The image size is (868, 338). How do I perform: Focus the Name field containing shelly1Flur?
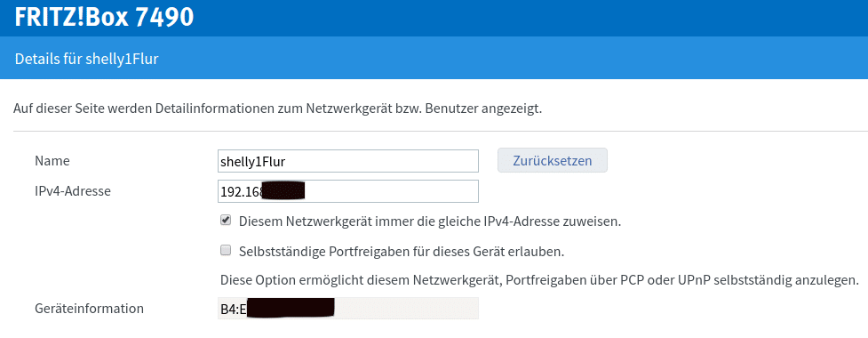pos(347,161)
